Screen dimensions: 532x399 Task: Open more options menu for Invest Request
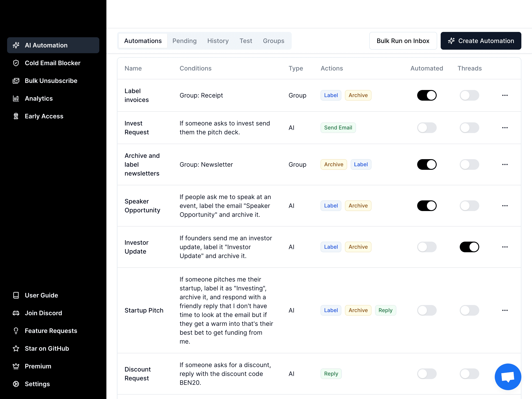[505, 128]
